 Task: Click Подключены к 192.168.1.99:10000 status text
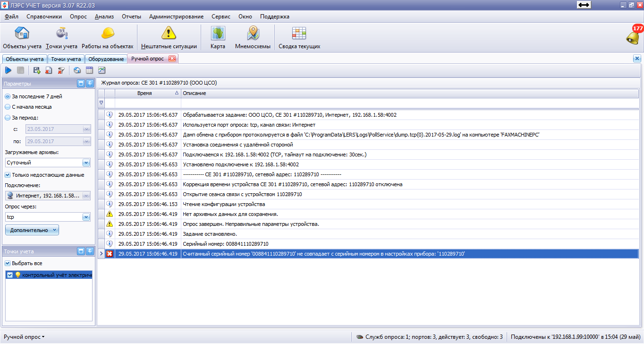(x=576, y=337)
